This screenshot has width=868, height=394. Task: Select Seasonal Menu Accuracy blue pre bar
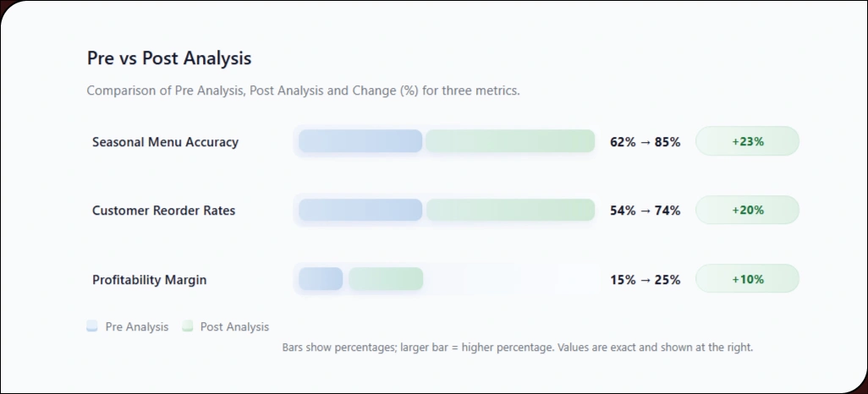pyautogui.click(x=360, y=141)
